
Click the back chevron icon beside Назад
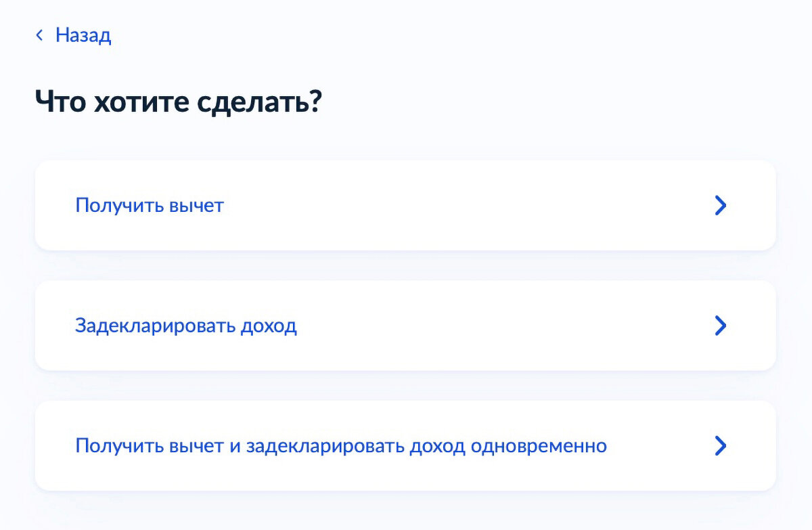tap(39, 35)
